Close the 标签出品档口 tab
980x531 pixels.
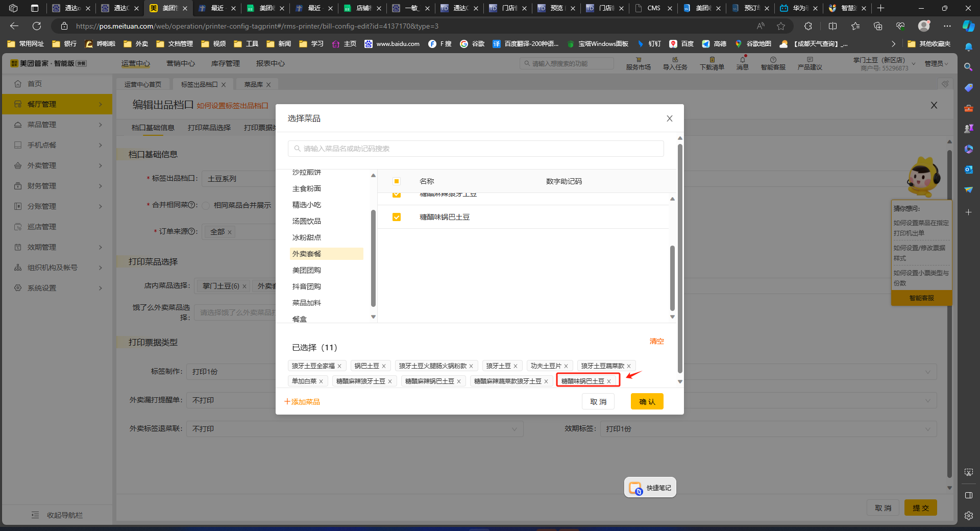(x=224, y=85)
